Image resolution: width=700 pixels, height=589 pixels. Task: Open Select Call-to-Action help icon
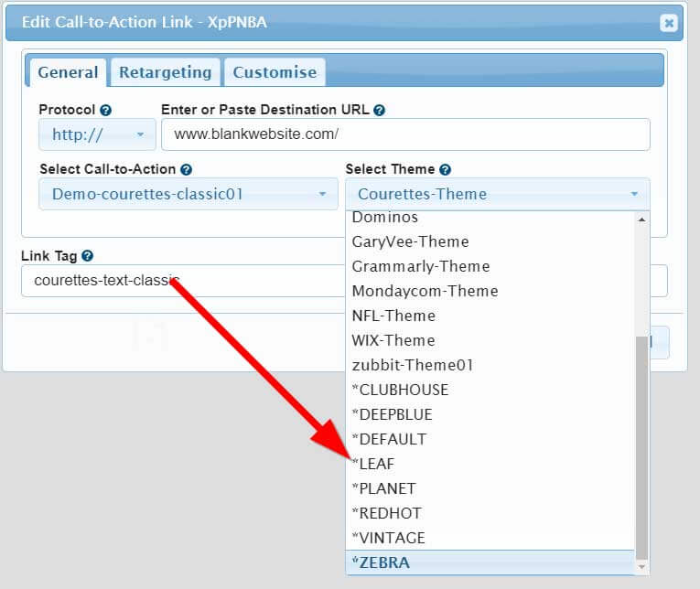coord(186,169)
